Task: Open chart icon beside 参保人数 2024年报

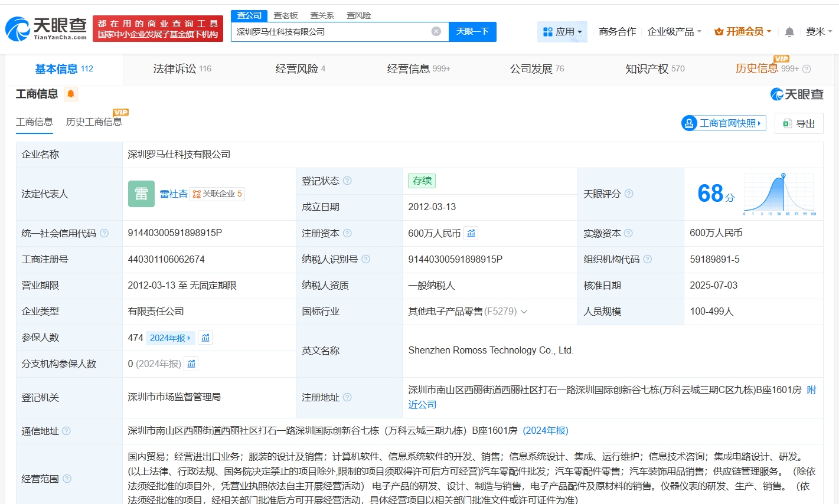Action: (205, 338)
